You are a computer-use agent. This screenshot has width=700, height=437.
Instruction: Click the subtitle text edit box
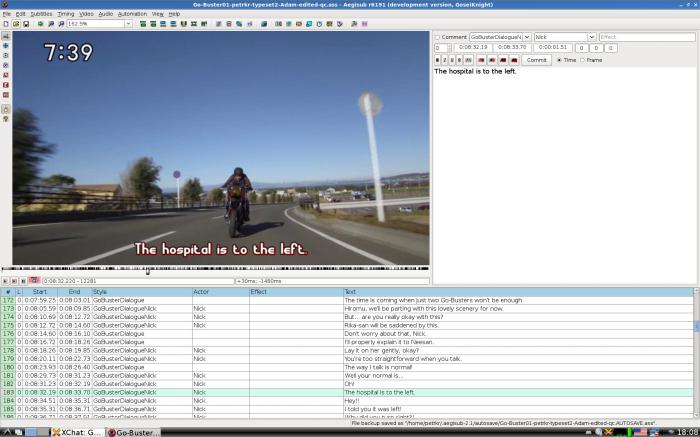point(565,175)
